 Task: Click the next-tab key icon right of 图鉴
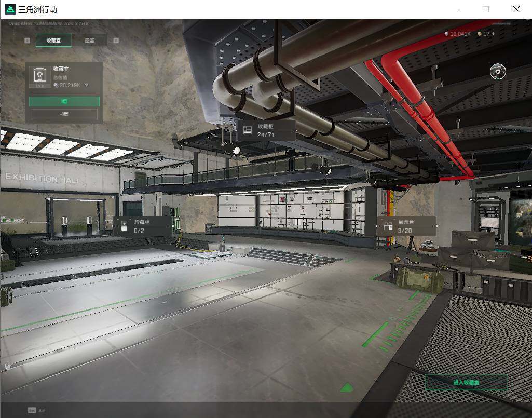pyautogui.click(x=116, y=41)
